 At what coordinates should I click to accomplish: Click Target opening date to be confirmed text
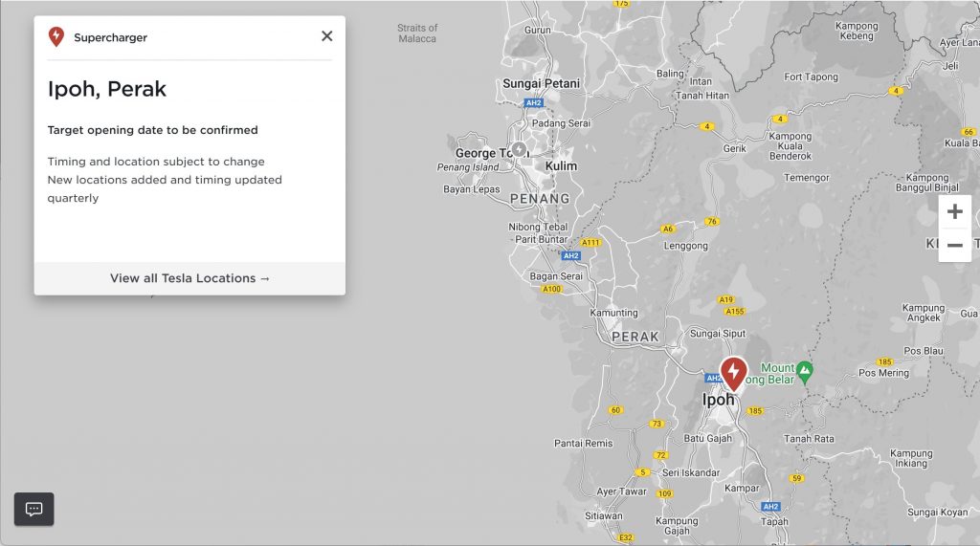coord(152,130)
